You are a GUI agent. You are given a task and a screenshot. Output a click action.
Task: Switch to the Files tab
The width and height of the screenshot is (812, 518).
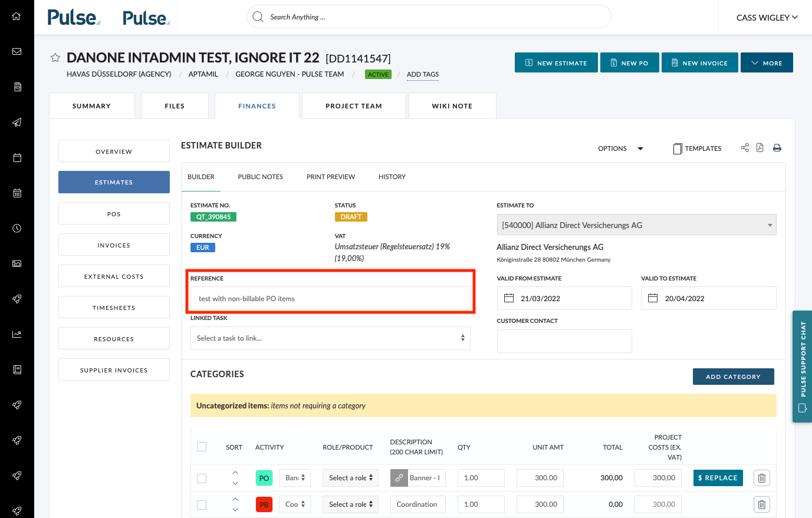pyautogui.click(x=175, y=106)
